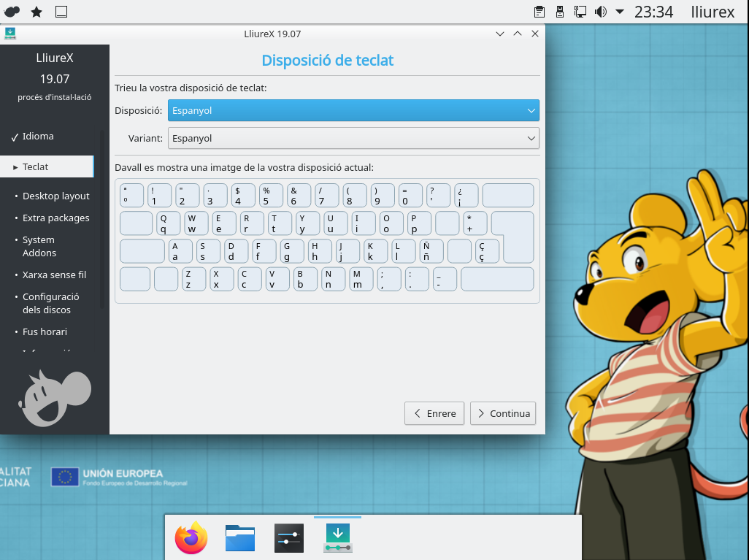Click the + * key in keyboard preview
Screen dimensions: 749x560
point(475,223)
